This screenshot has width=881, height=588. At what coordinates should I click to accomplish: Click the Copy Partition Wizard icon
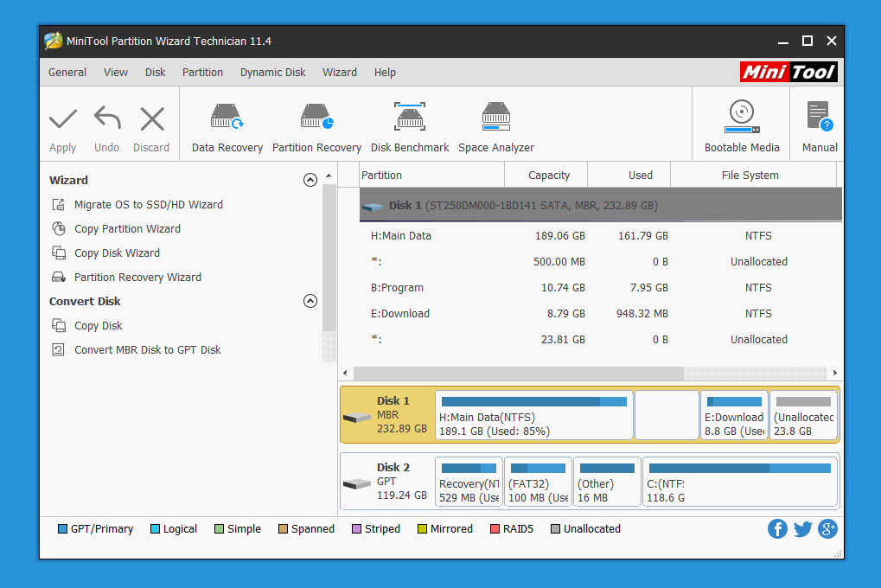(x=59, y=228)
